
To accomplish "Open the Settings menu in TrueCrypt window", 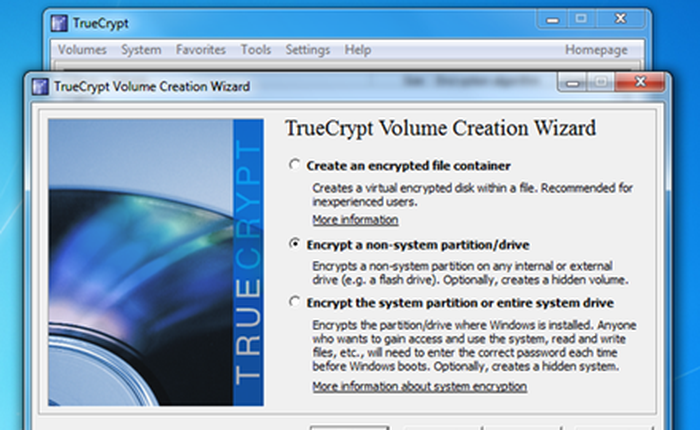I will coord(308,50).
